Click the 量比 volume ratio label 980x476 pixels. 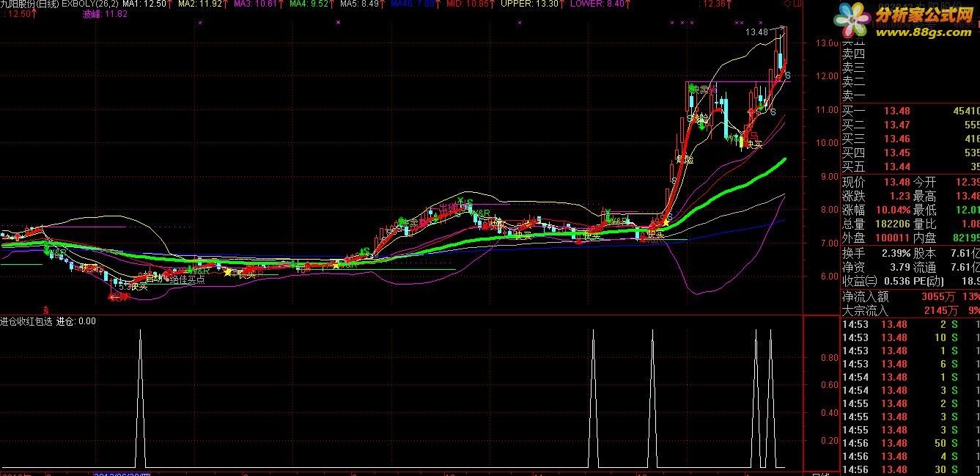click(924, 224)
